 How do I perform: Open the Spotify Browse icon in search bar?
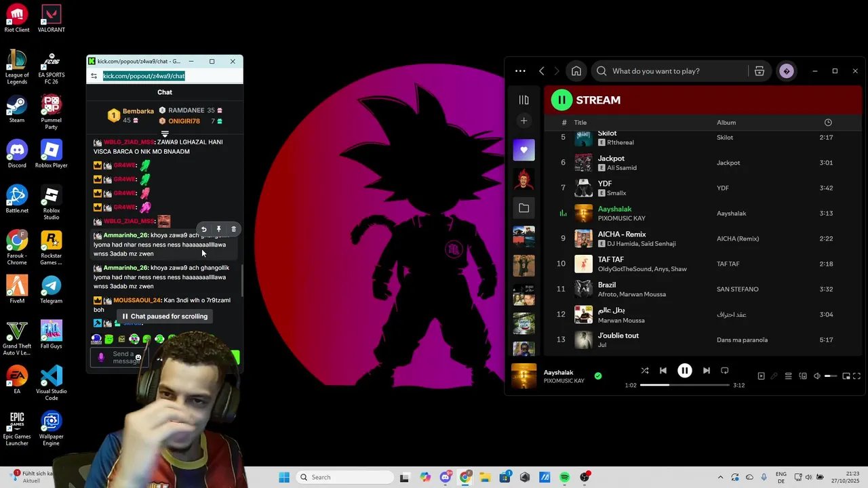(759, 71)
